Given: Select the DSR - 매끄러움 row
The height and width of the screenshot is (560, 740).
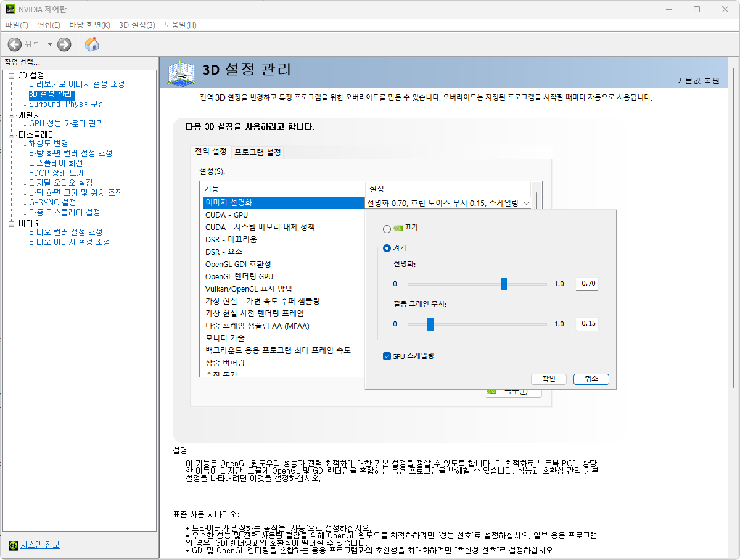Looking at the screenshot, I should 284,240.
